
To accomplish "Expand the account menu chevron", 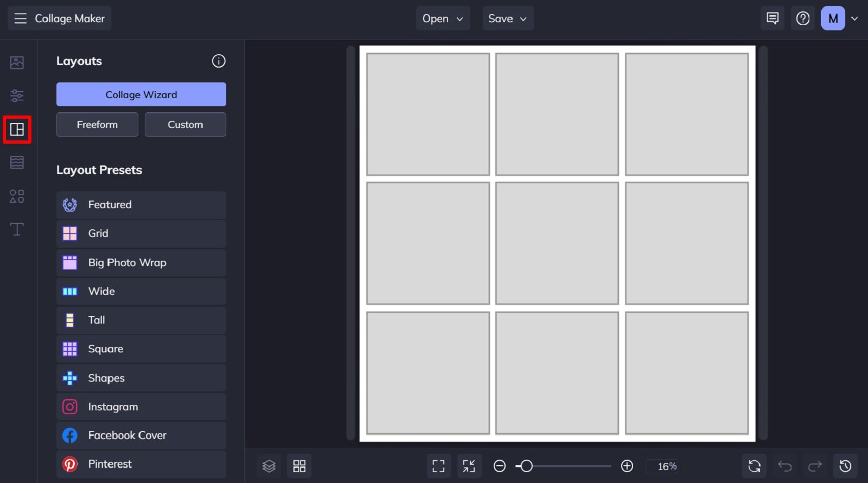I will coord(854,18).
